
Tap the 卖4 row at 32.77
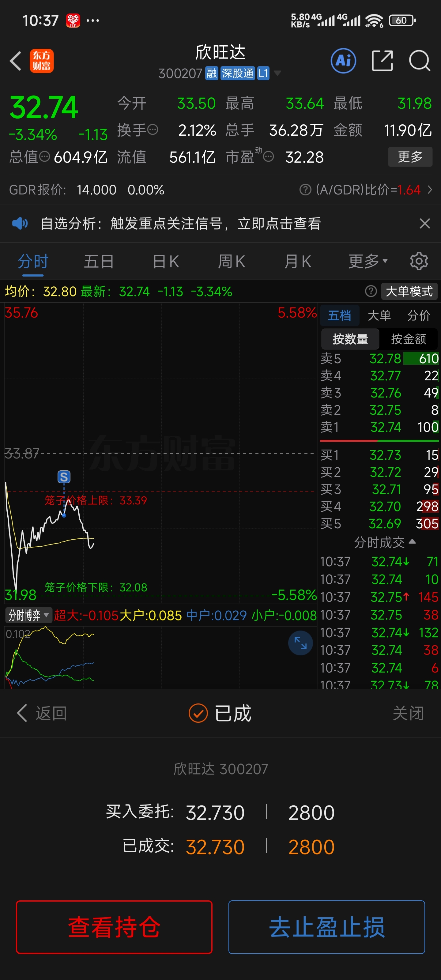pyautogui.click(x=379, y=376)
